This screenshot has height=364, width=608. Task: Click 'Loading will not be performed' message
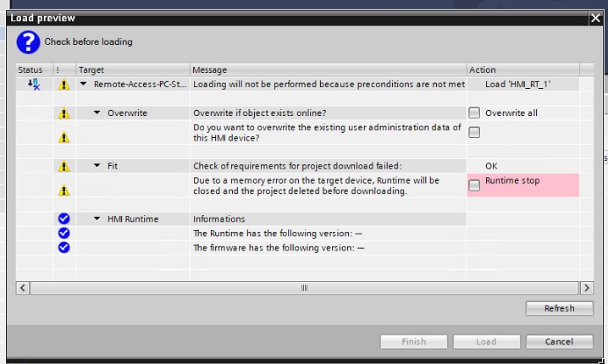click(329, 84)
